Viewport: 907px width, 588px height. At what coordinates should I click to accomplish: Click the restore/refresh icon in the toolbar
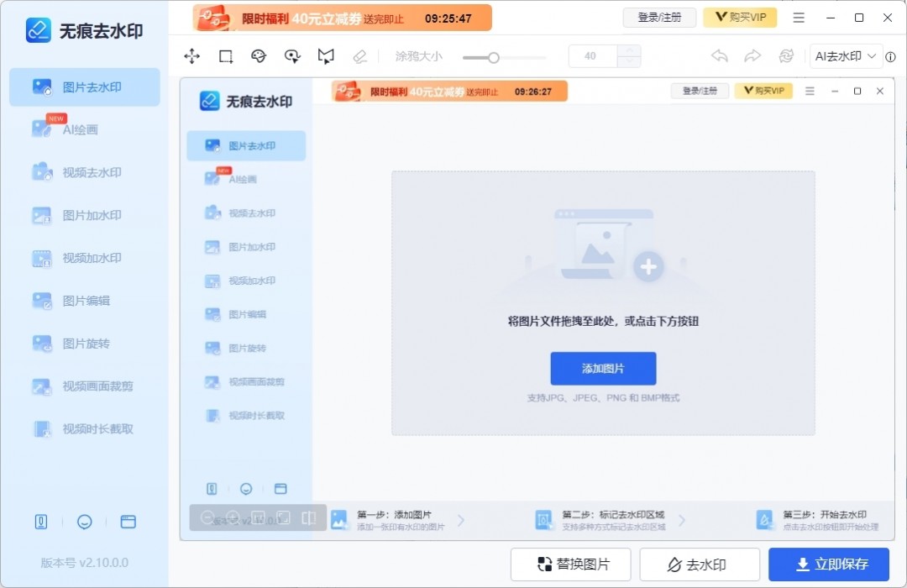[x=786, y=55]
